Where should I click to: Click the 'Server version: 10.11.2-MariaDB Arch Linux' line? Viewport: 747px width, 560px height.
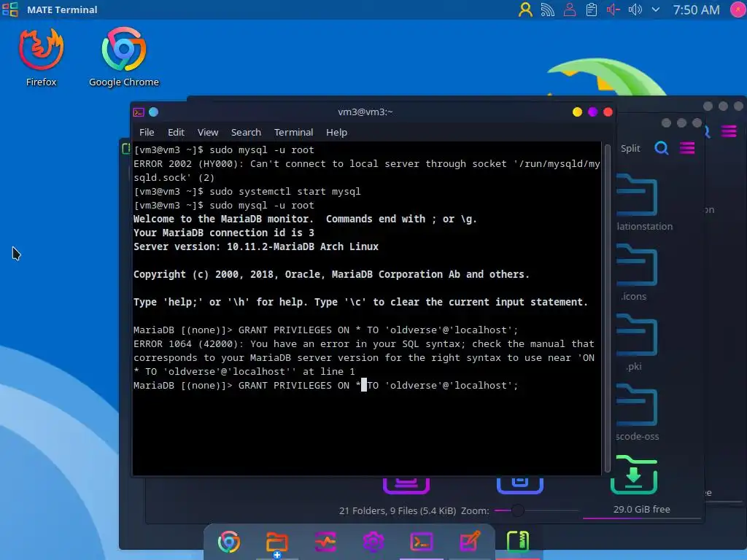pos(256,246)
